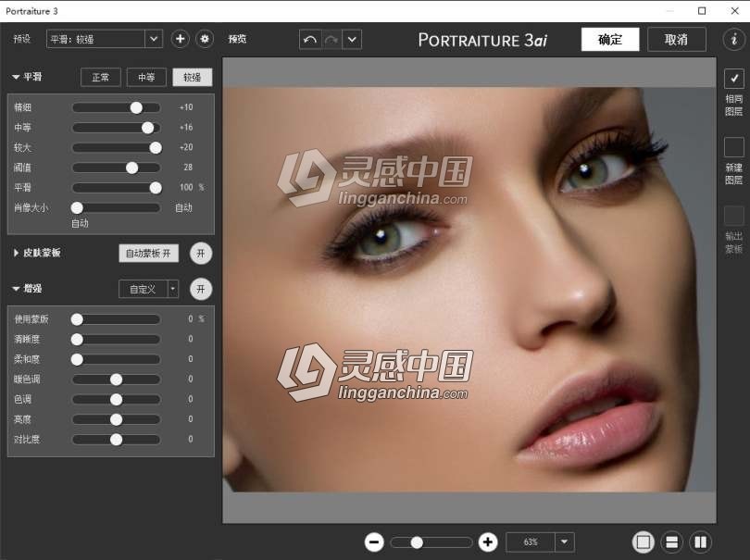This screenshot has height=560, width=750.
Task: Adjust the 对比度 slider handle
Action: click(117, 440)
